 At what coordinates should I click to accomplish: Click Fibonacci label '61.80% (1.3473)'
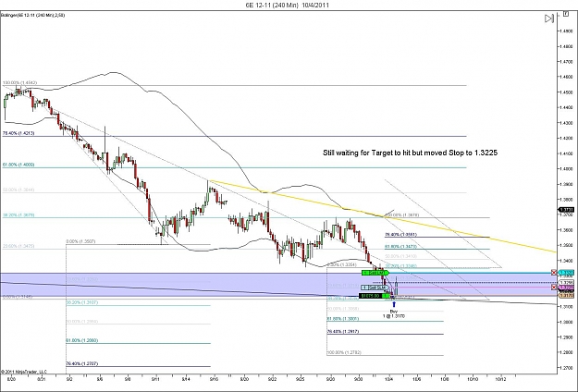(x=400, y=246)
